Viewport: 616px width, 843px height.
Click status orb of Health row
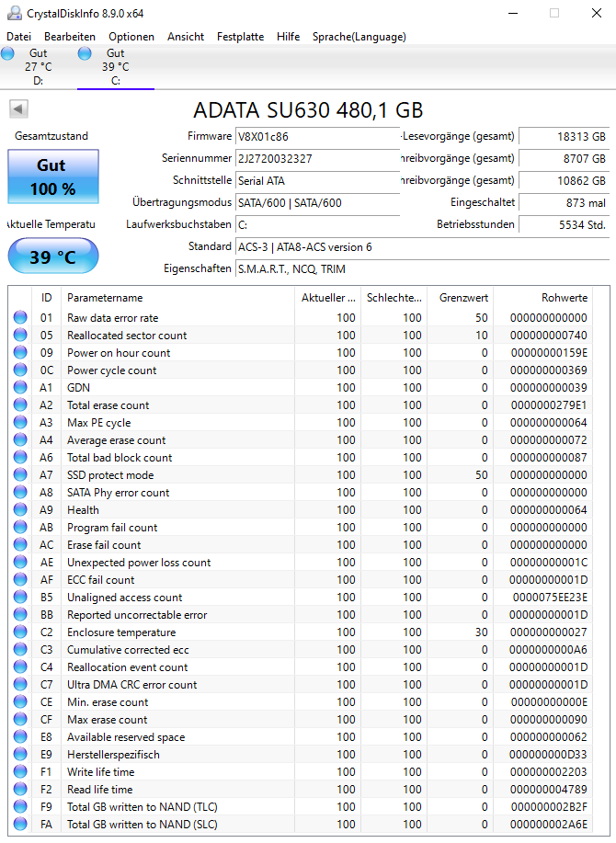click(20, 509)
